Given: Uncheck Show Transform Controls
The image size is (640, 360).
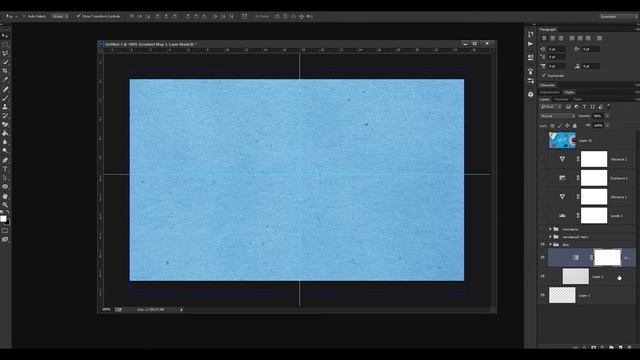Looking at the screenshot, I should (x=79, y=16).
